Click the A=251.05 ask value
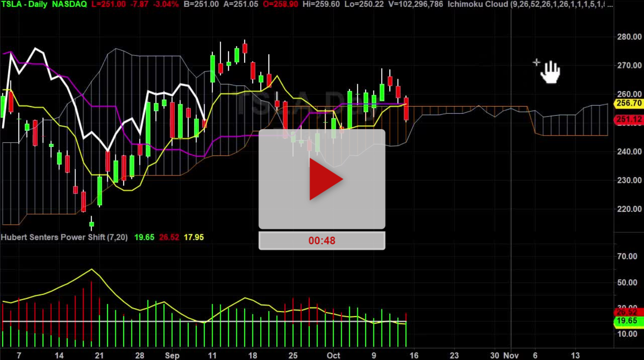The image size is (644, 360). [241, 4]
